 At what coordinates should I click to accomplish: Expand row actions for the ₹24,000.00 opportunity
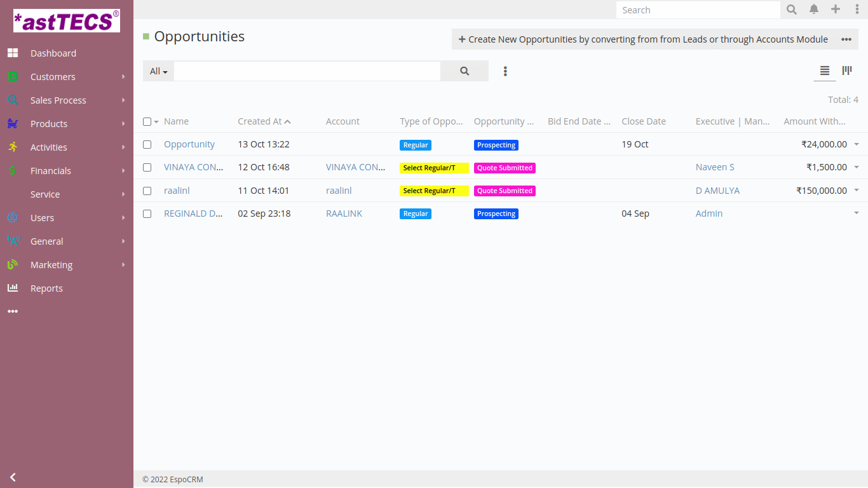[x=856, y=144]
